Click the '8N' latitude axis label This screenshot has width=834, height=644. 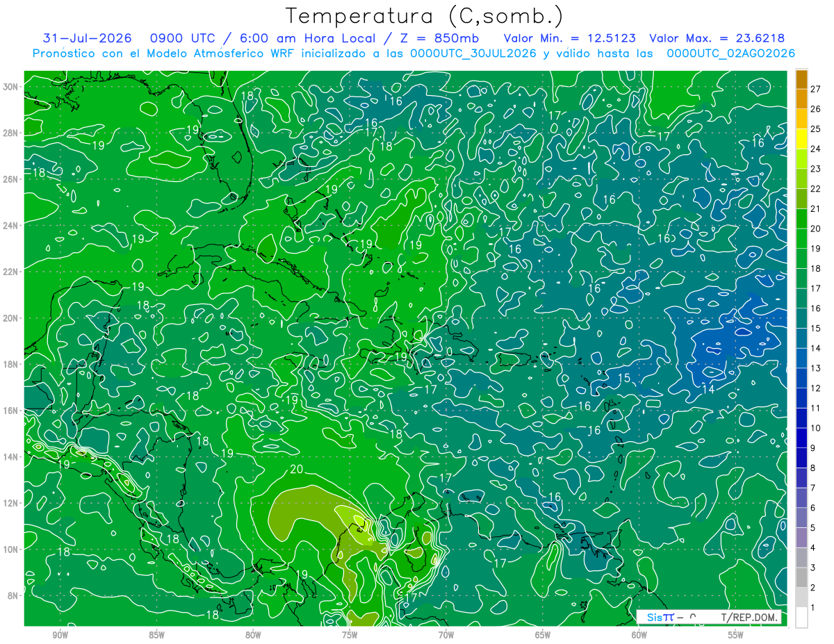[14, 595]
